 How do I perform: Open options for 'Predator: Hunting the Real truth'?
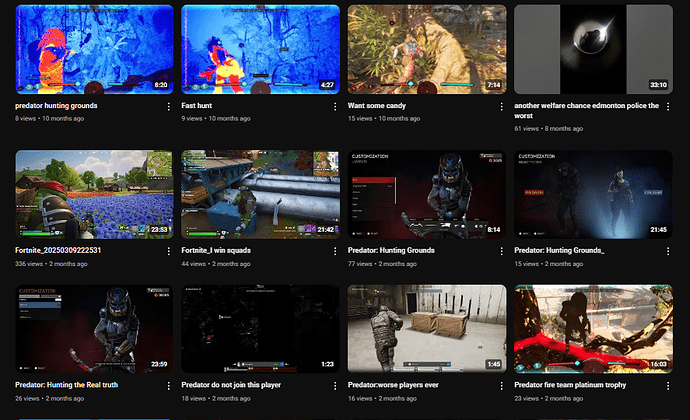pyautogui.click(x=169, y=386)
